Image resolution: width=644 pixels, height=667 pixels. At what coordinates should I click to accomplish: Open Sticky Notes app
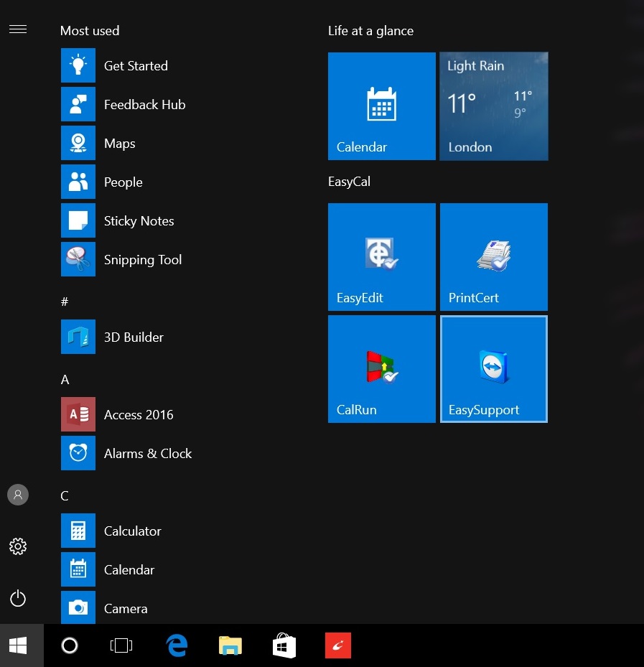tap(139, 221)
